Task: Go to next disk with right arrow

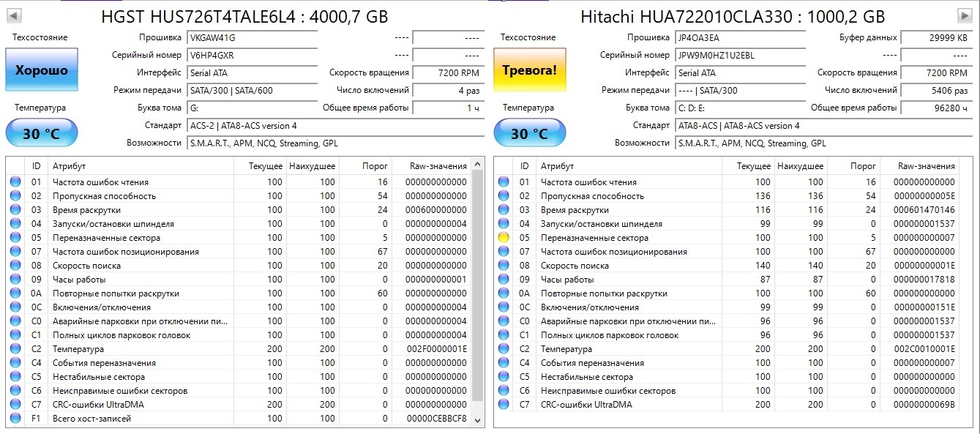Action: tap(965, 16)
